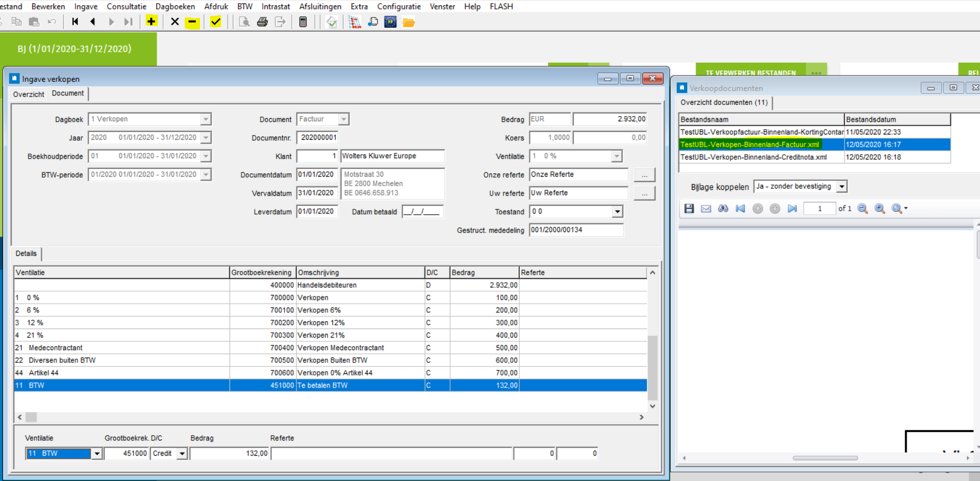The width and height of the screenshot is (980, 481).
Task: Expand the Toestand dropdown
Action: 617,211
